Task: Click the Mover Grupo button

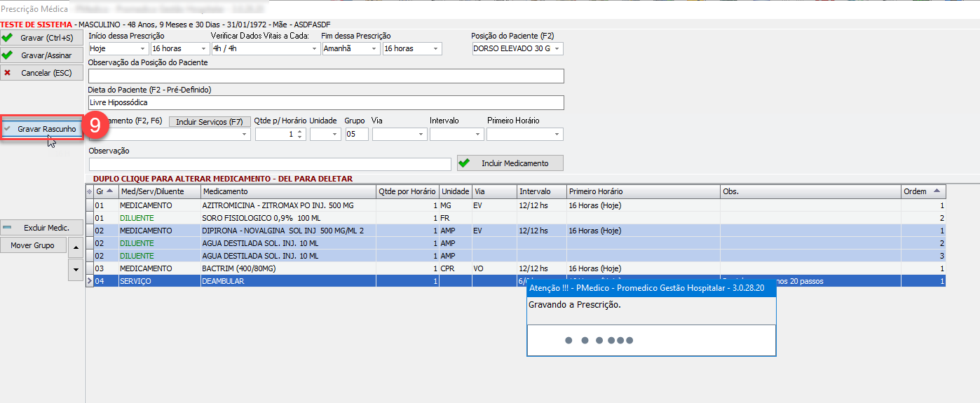Action: click(x=34, y=245)
